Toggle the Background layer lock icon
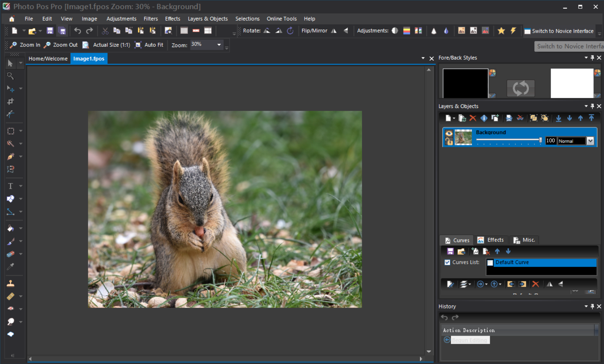Viewport: 604px width, 364px height. [x=449, y=141]
